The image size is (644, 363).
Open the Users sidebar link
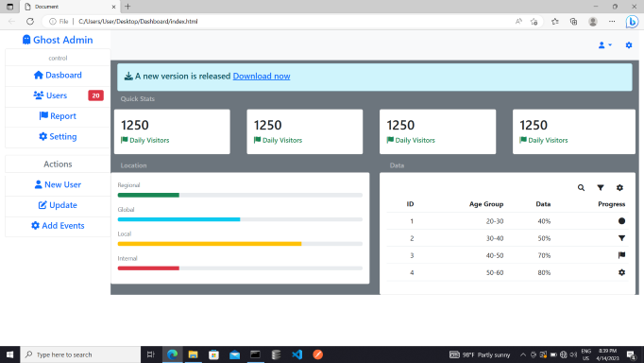50,95
